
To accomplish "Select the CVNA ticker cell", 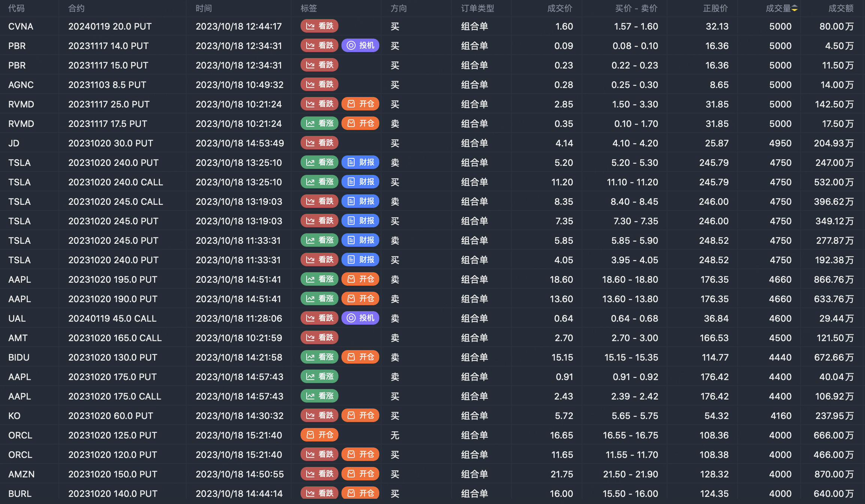I will click(21, 26).
